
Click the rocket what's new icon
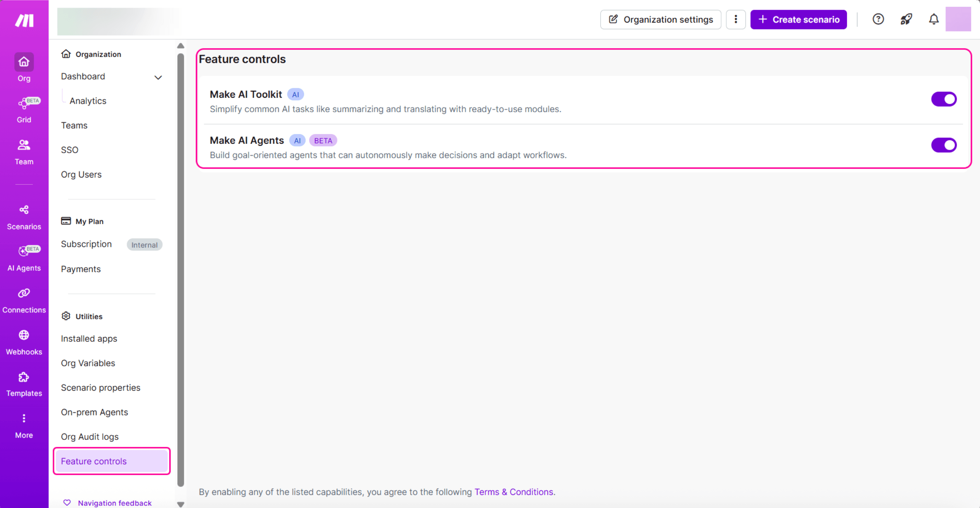(x=906, y=19)
